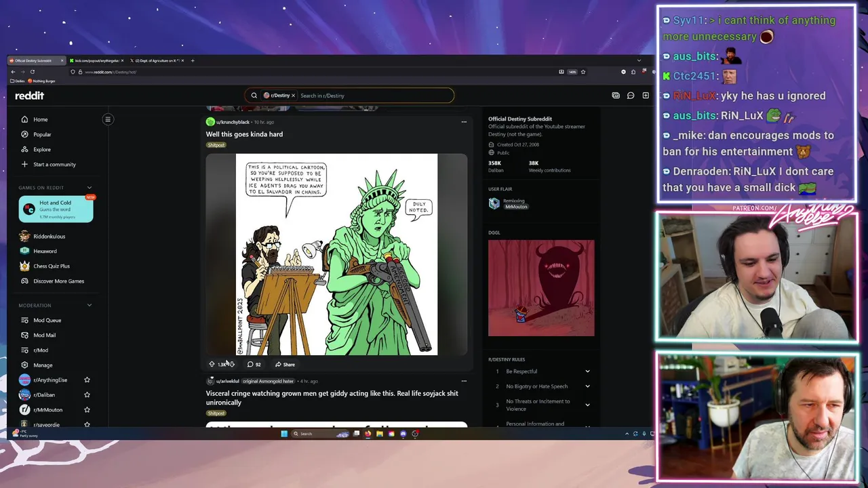Screen dimensions: 868x488
Task: Open the options menu for krunchyblack post
Action: click(x=464, y=122)
